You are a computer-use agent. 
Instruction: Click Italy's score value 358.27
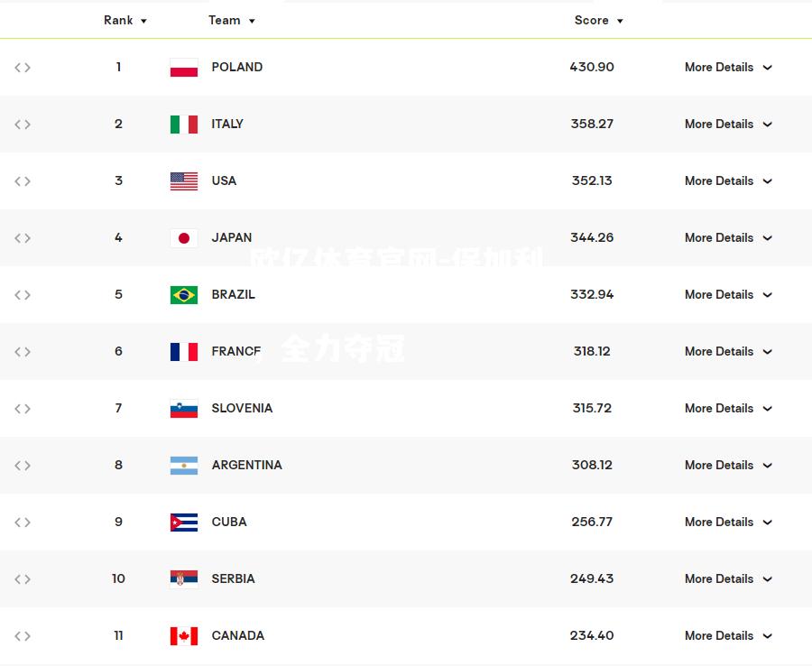[592, 124]
